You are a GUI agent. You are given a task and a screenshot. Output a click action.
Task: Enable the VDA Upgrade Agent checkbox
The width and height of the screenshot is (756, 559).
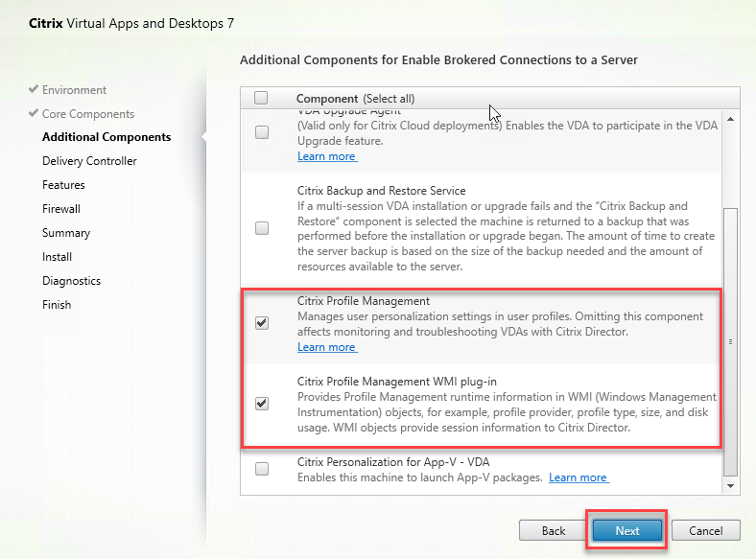(x=262, y=133)
